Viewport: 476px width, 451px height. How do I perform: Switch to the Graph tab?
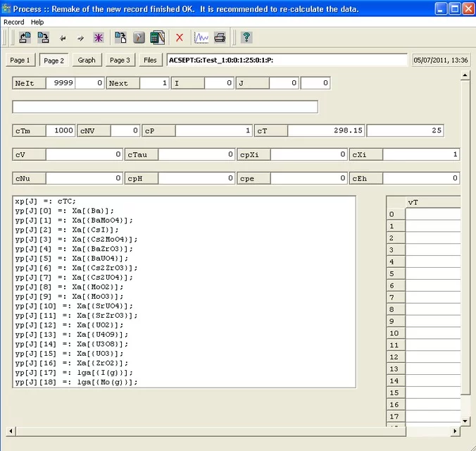[87, 61]
